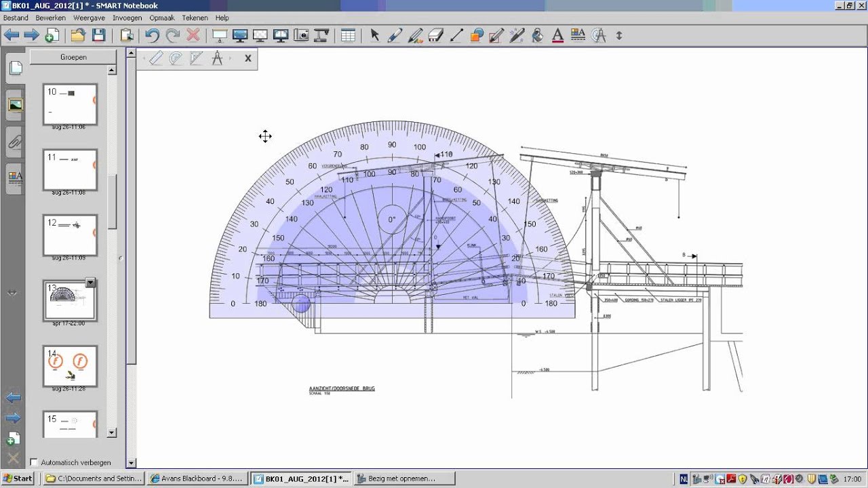Image resolution: width=868 pixels, height=488 pixels.
Task: Go to next page via sidebar arrow
Action: 14,418
